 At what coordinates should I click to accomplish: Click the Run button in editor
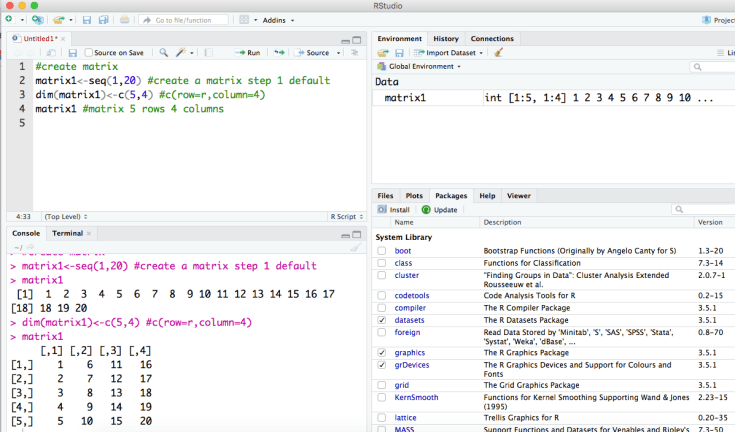[x=247, y=52]
